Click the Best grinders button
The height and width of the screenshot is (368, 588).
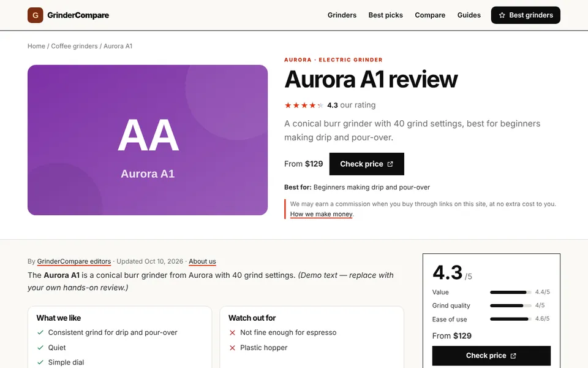click(x=526, y=15)
